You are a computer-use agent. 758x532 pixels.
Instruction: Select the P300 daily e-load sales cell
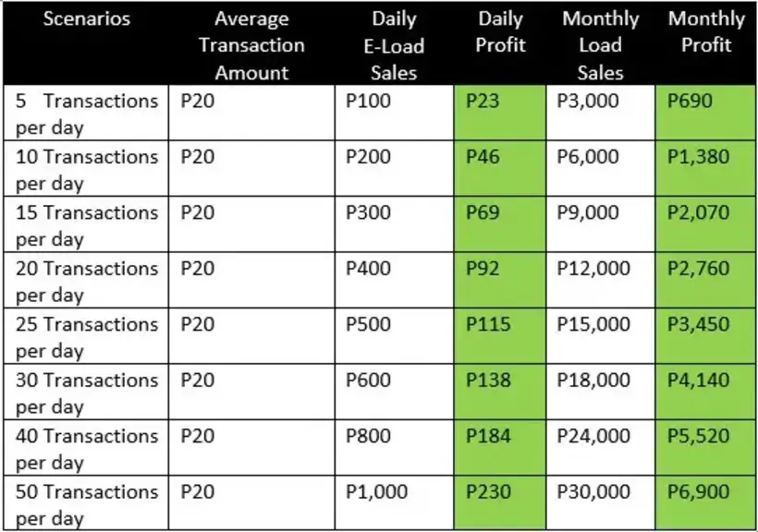point(394,224)
